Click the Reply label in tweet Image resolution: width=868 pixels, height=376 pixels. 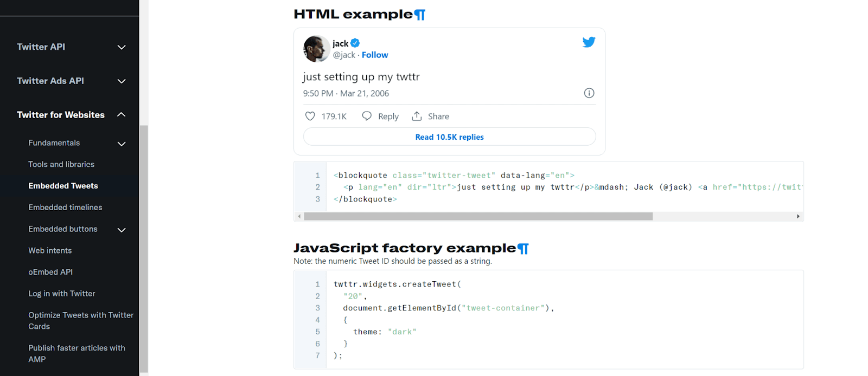coord(388,116)
